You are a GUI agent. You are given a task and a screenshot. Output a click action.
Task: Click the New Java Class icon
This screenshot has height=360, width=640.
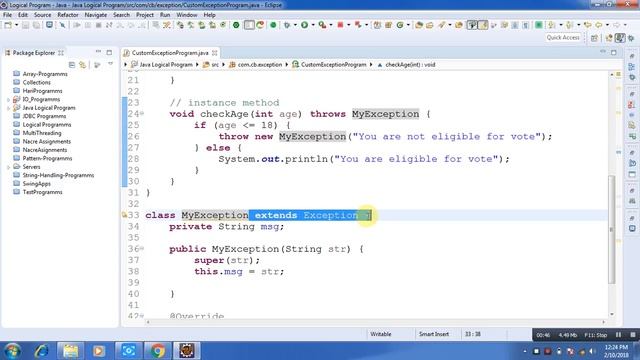point(400,25)
